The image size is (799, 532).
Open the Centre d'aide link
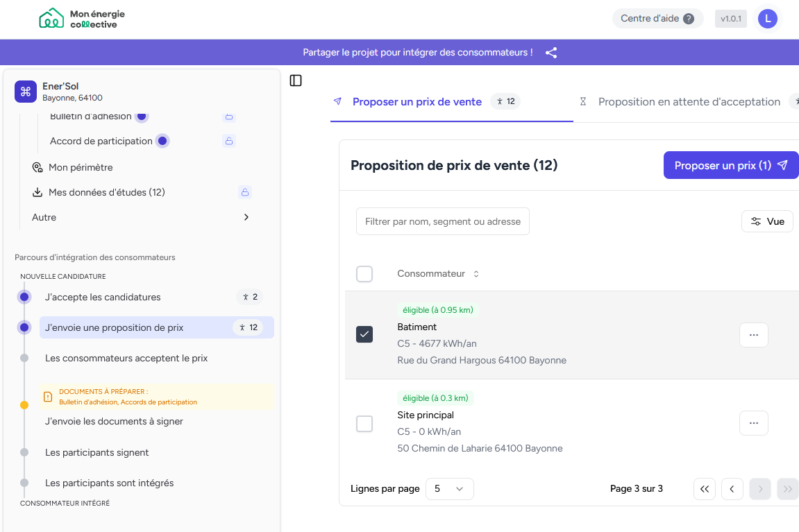point(657,19)
